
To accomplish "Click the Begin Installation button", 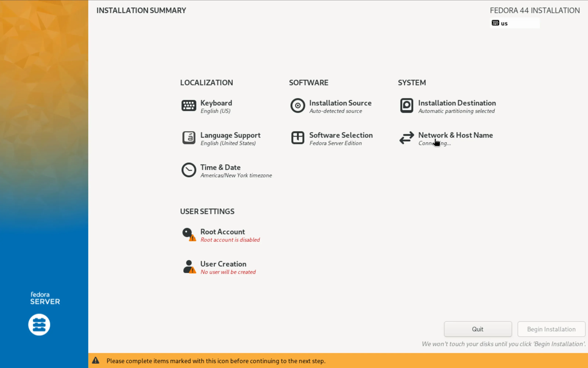I will [551, 329].
